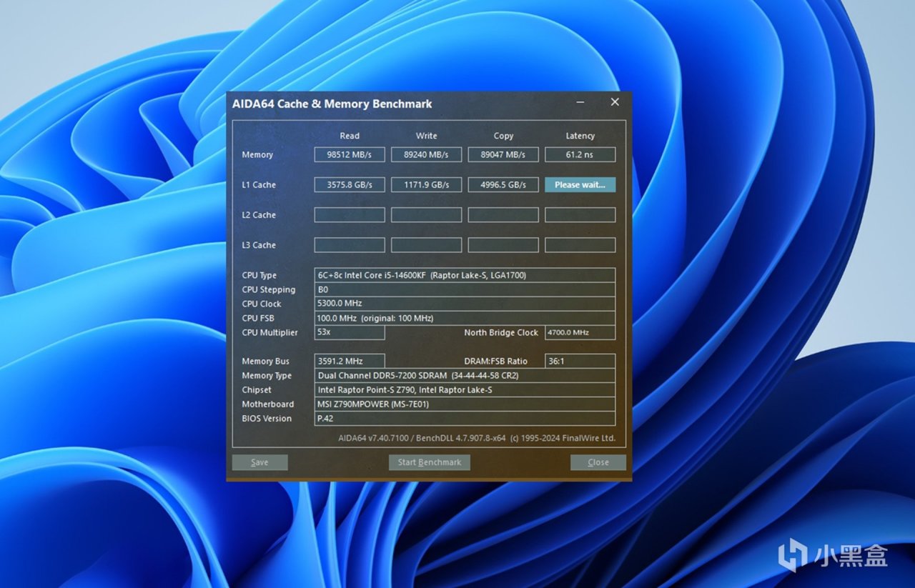This screenshot has height=588, width=915.
Task: Select the DRAM:FSB Ratio value 36:1
Action: pos(580,361)
